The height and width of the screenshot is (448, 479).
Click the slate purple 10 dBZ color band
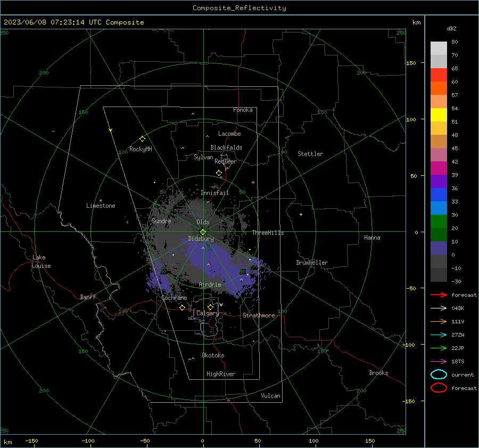(439, 248)
